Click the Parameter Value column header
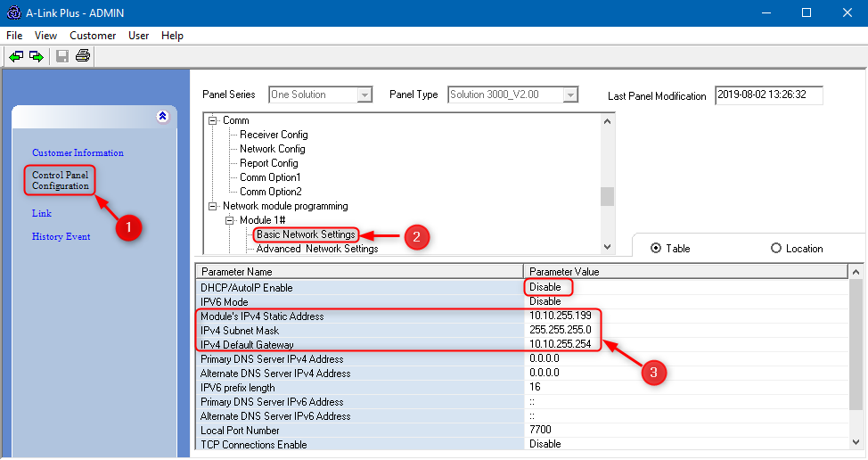The image size is (868, 460). 685,272
